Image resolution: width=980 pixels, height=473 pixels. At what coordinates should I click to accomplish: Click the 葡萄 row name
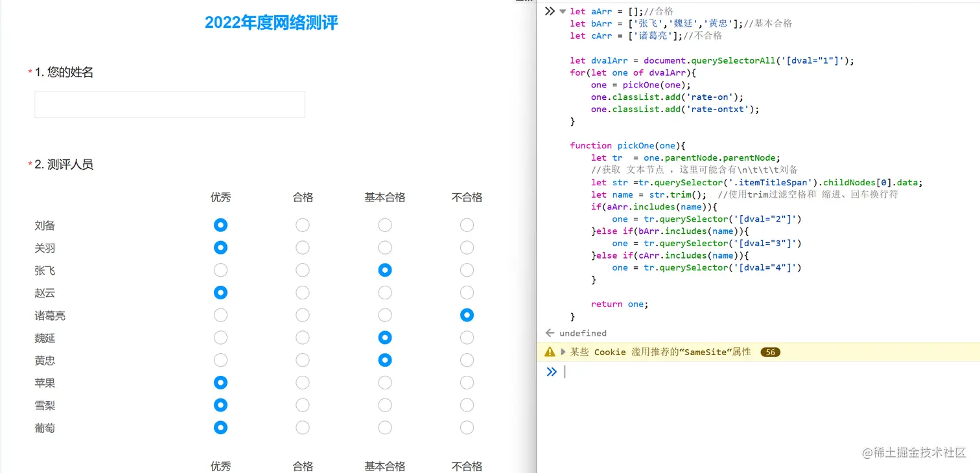pyautogui.click(x=45, y=428)
